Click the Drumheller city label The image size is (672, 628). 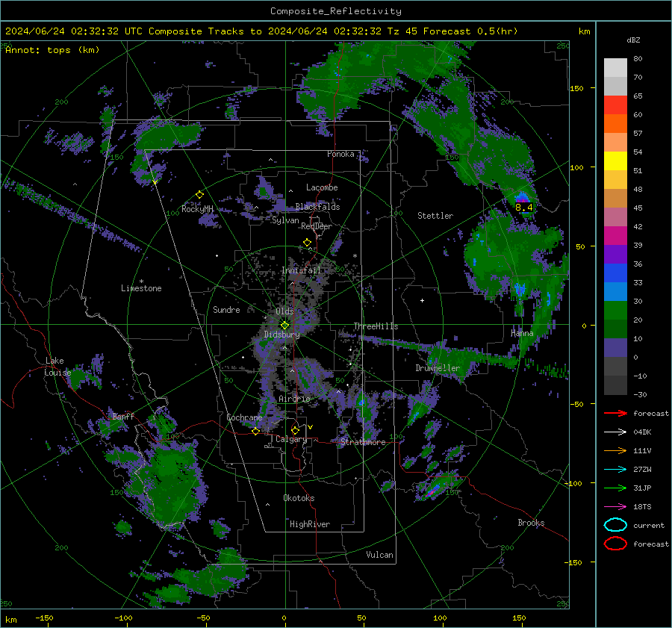[x=438, y=368]
